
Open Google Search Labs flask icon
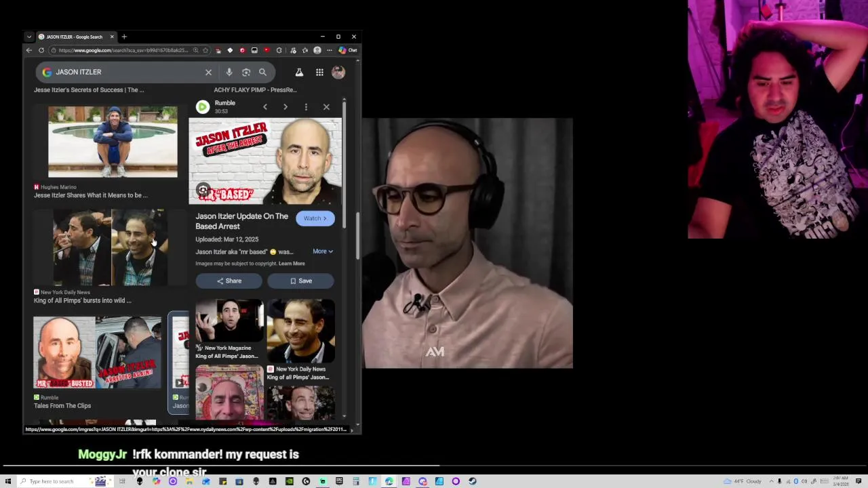299,72
